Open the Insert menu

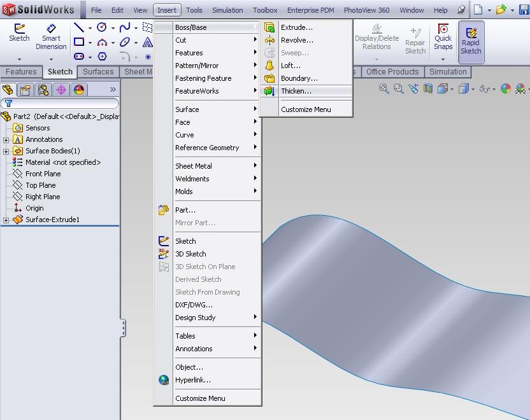(x=167, y=10)
